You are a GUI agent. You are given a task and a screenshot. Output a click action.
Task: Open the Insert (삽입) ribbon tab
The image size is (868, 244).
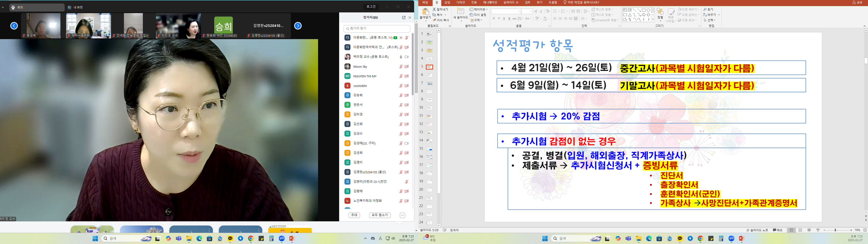coord(447,3)
